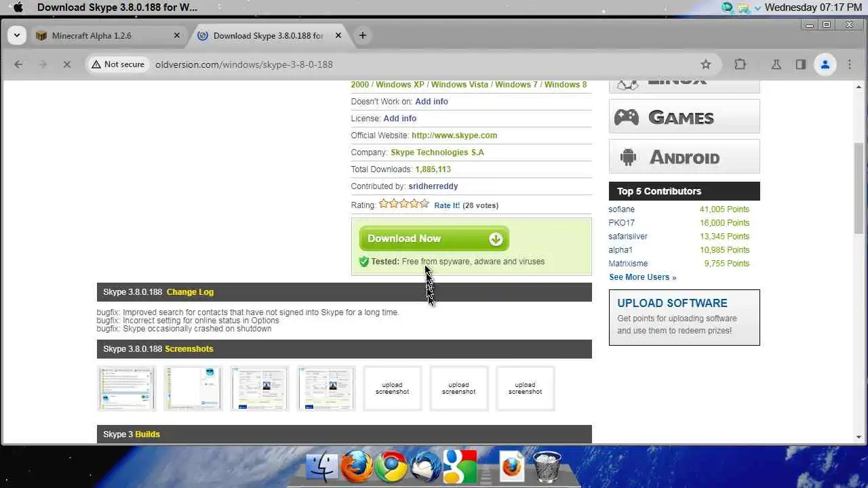The image size is (868, 488).
Task: Open the Extensions puzzle icon
Action: click(740, 64)
